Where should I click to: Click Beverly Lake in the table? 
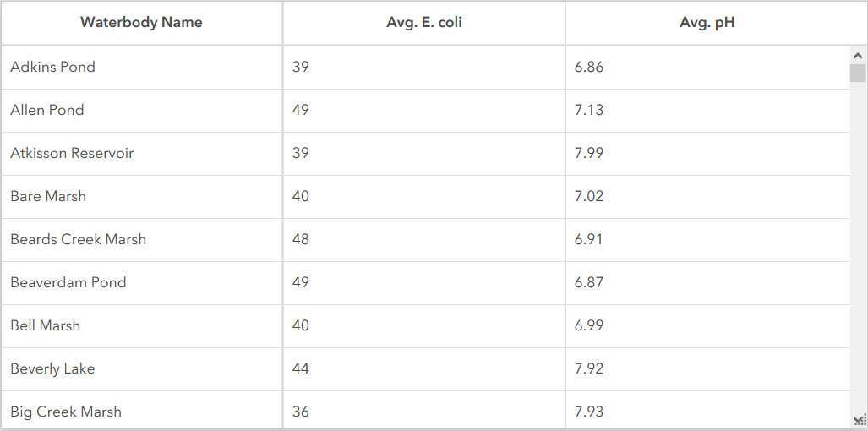pos(52,368)
